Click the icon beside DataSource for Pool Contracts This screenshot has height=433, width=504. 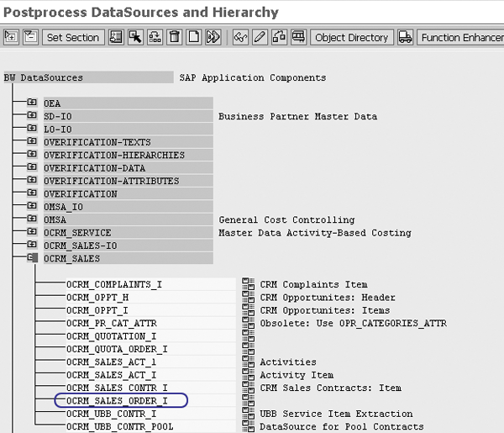(248, 426)
